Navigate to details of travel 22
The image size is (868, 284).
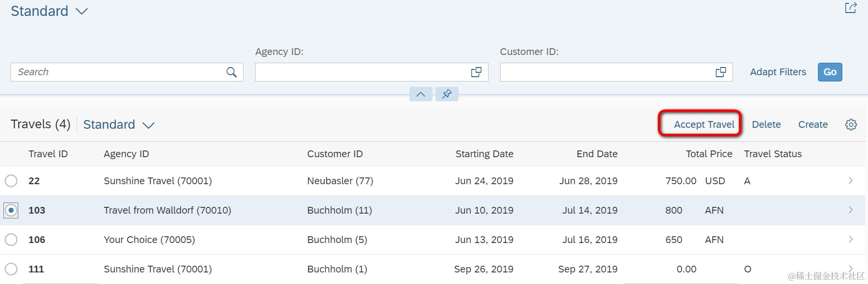coord(851,181)
